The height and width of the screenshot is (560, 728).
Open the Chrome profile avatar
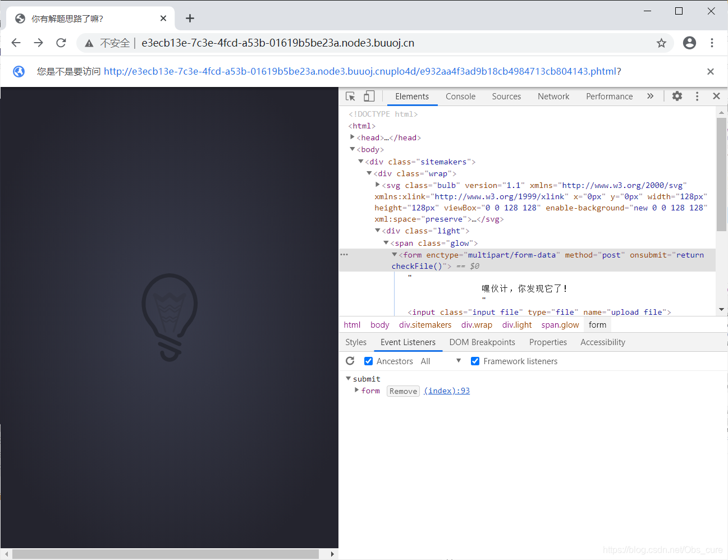(689, 43)
